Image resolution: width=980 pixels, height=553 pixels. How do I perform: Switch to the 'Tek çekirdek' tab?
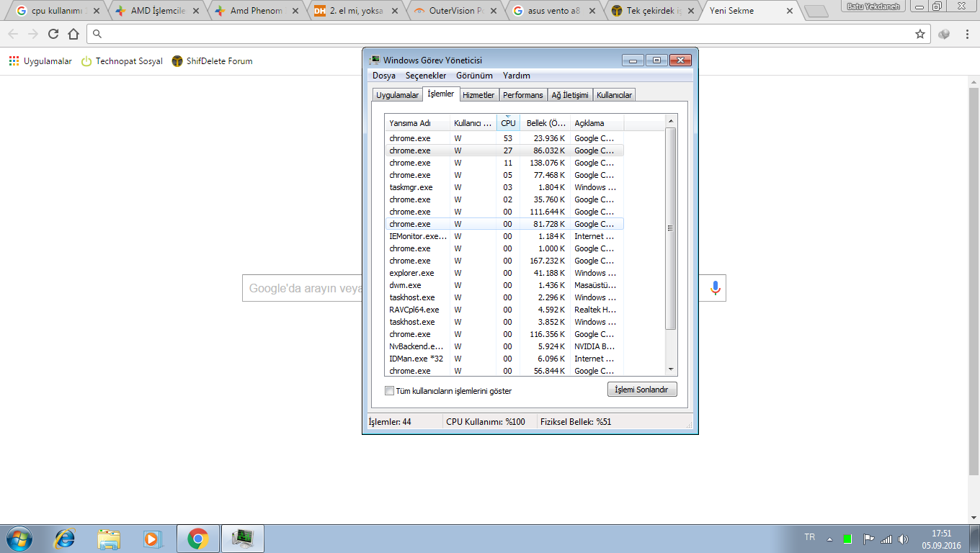[655, 12]
